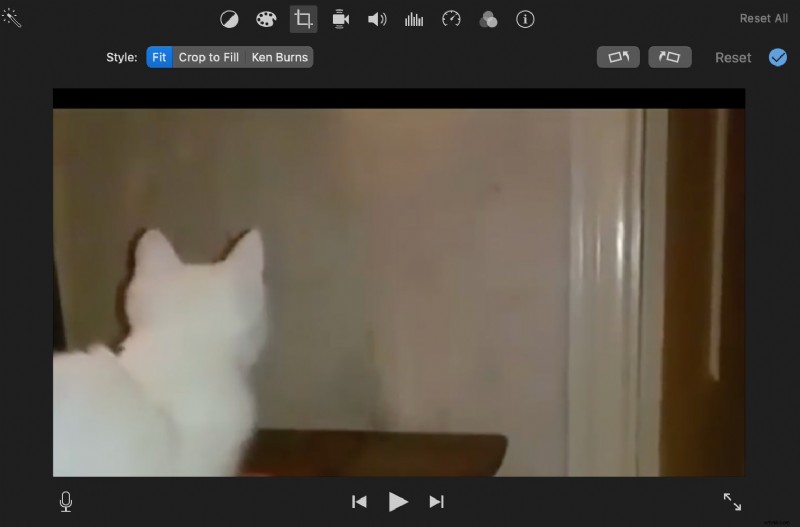Open the color balance tool
Image resolution: width=800 pixels, height=527 pixels.
tap(229, 19)
